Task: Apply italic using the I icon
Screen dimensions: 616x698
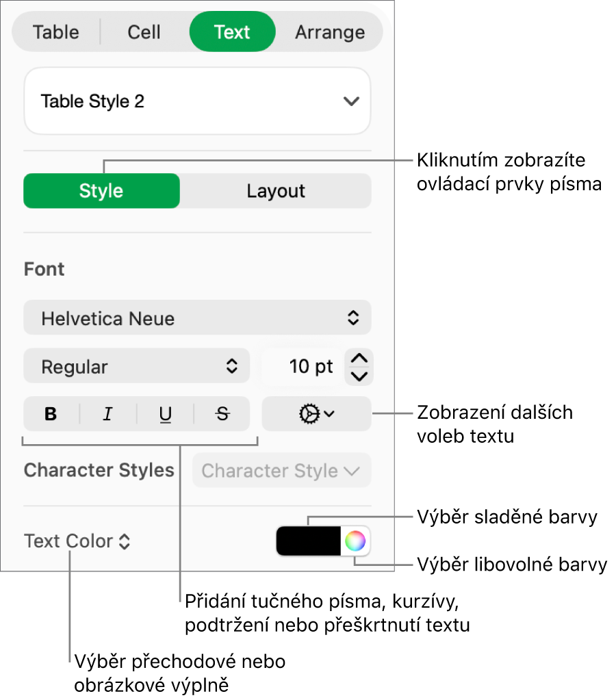Action: tap(107, 414)
